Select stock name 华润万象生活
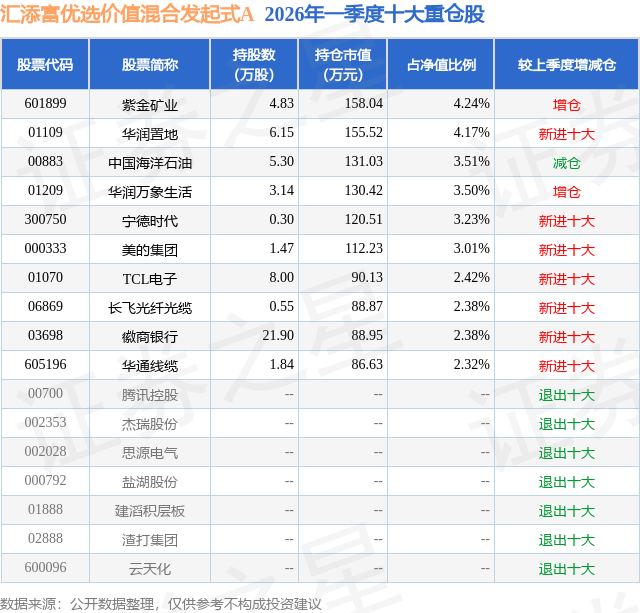The width and height of the screenshot is (640, 613). point(150,192)
